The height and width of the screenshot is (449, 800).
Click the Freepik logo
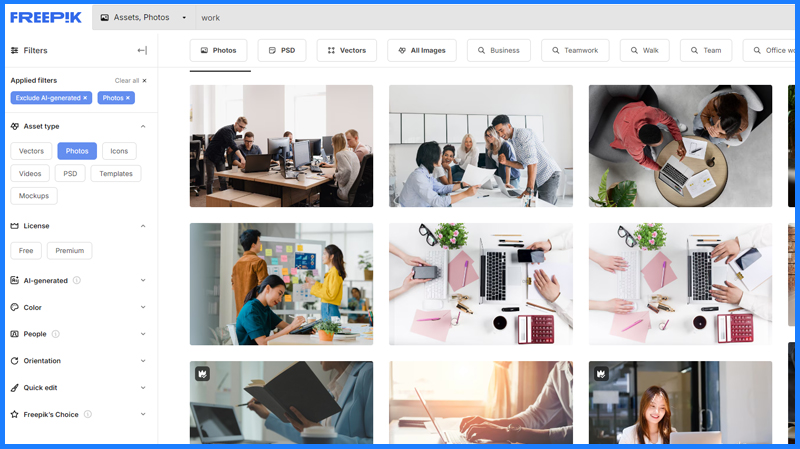pos(46,17)
